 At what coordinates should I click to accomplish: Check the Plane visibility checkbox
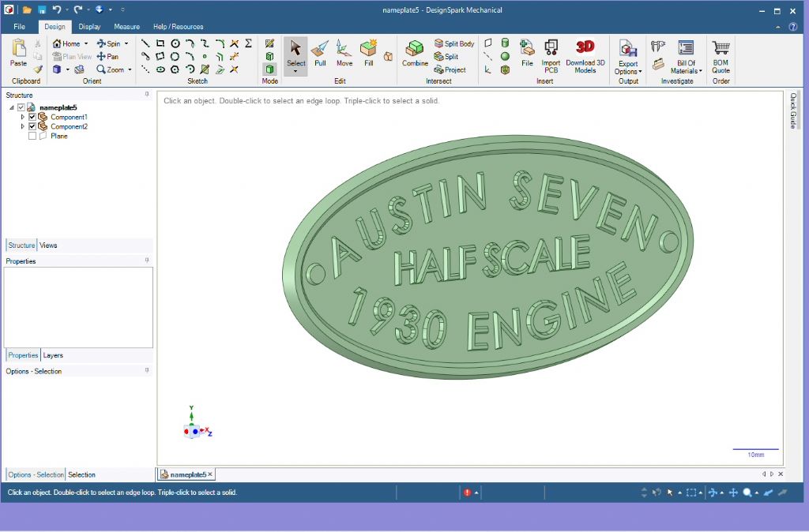tap(32, 136)
